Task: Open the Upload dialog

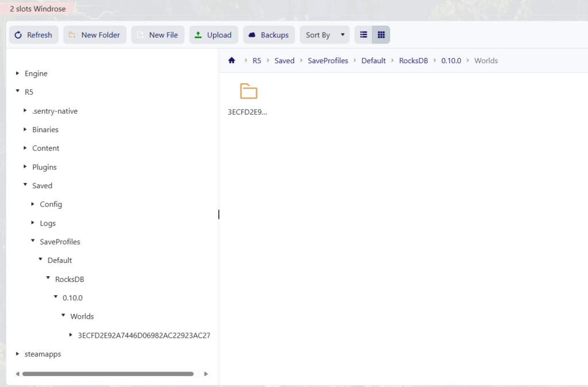Action: pos(213,35)
